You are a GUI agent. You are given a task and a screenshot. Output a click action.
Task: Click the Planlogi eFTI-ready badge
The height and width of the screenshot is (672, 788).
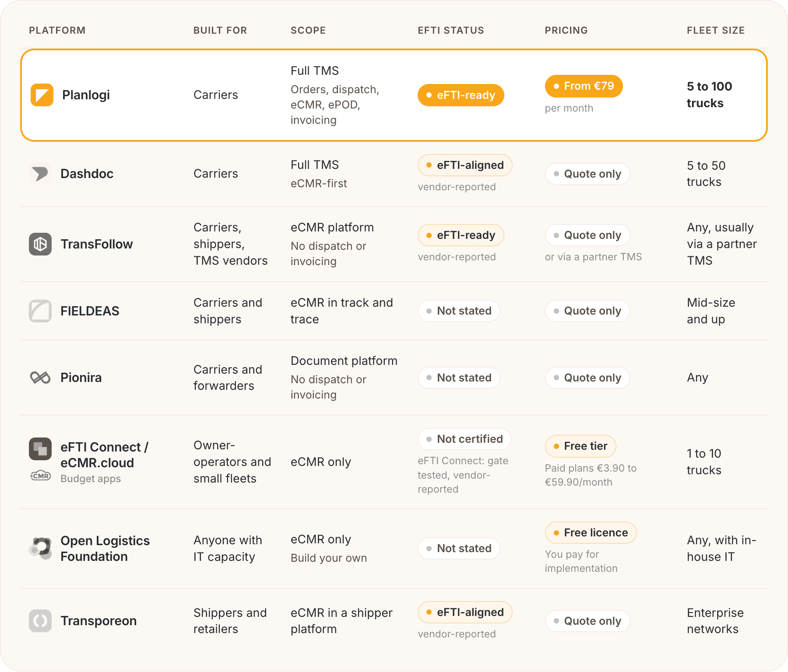point(461,95)
